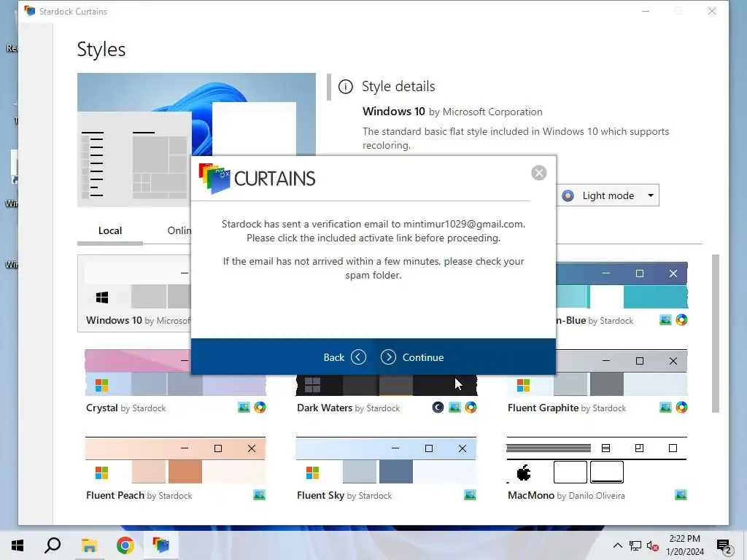Click the Continue button in the dialog
The image size is (747, 560).
tap(412, 357)
